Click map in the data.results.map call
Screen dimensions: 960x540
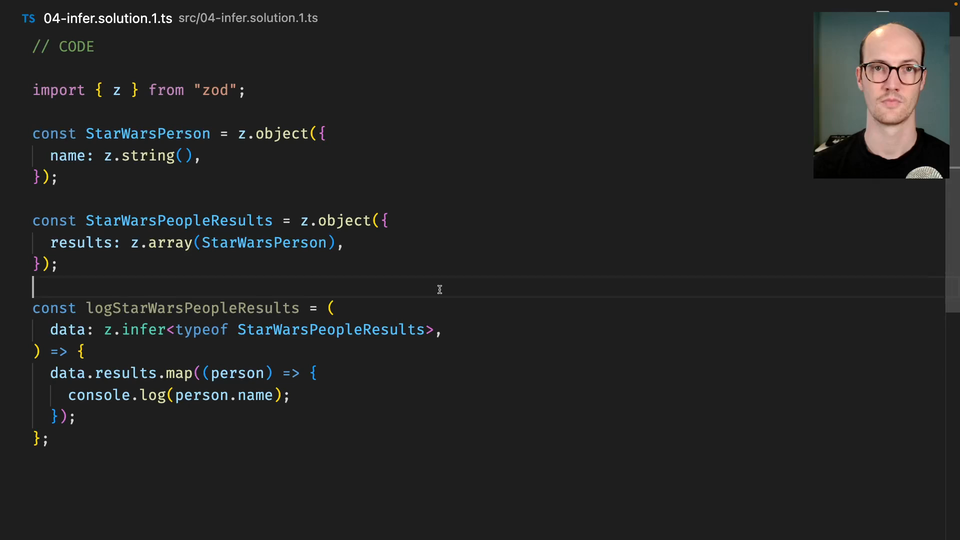pos(179,373)
